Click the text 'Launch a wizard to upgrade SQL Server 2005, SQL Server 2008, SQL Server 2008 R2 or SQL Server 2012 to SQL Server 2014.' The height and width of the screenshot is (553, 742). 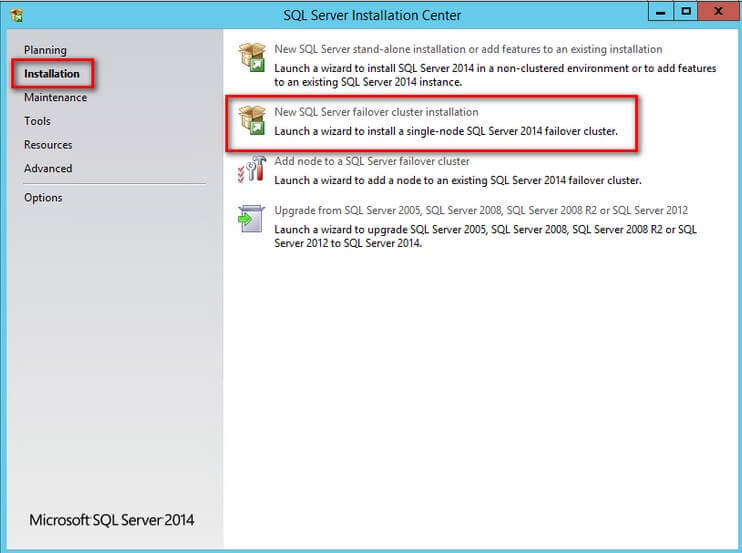point(486,237)
